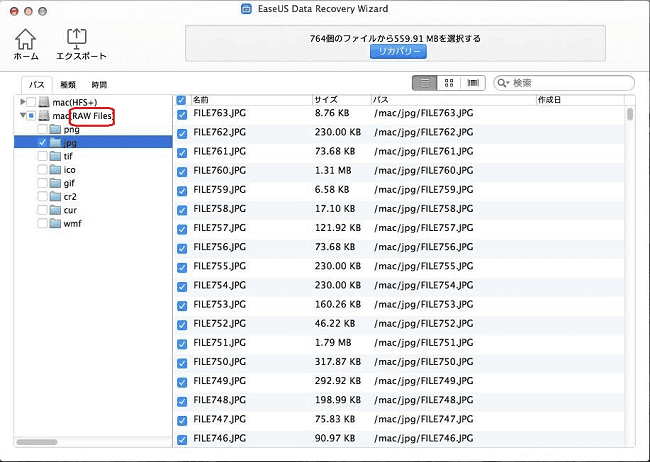The width and height of the screenshot is (650, 462).
Task: Uncheck FILE751.JPG checkbox
Action: [182, 344]
